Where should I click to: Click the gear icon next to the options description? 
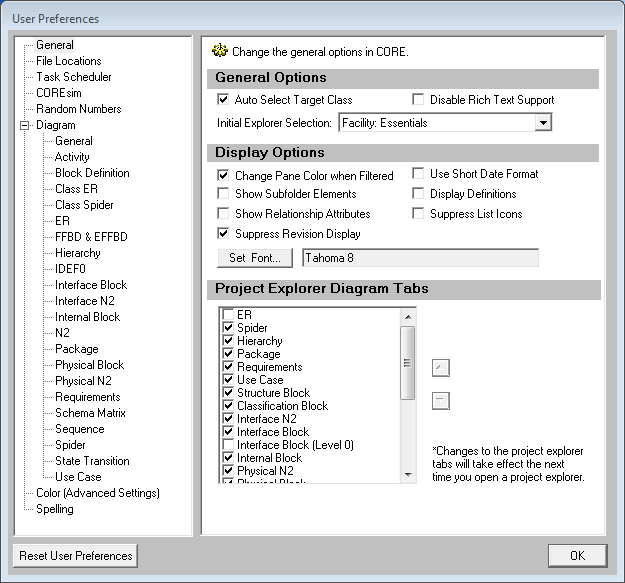click(220, 50)
